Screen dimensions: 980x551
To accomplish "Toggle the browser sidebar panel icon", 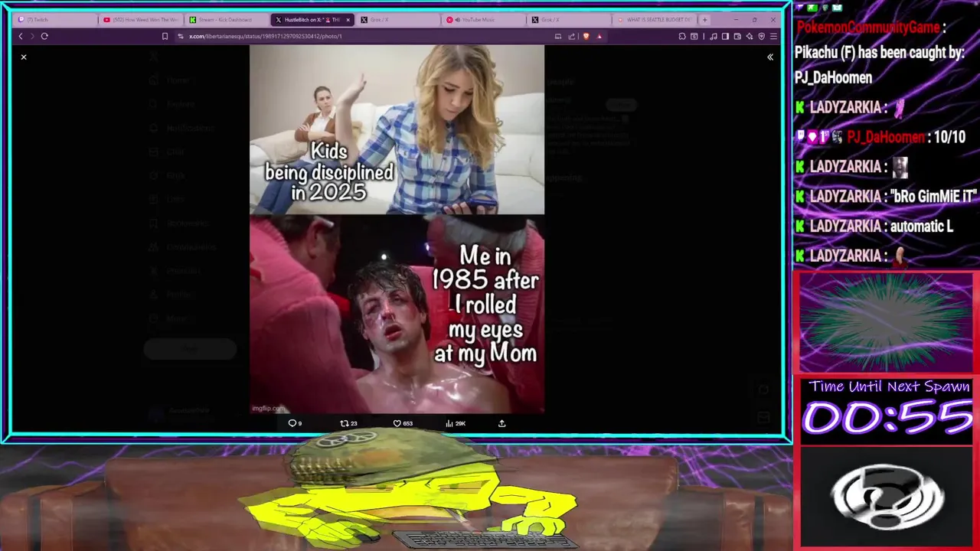I will pos(725,36).
